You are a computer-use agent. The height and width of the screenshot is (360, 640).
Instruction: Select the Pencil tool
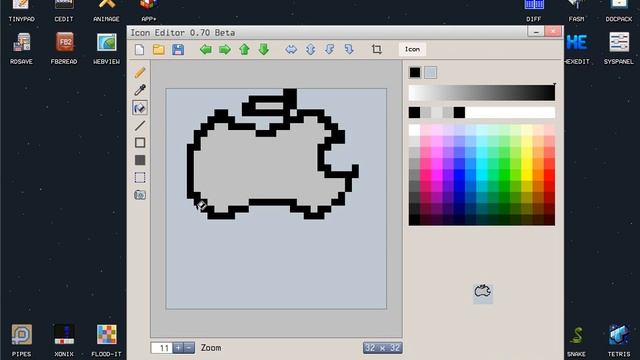(x=140, y=72)
